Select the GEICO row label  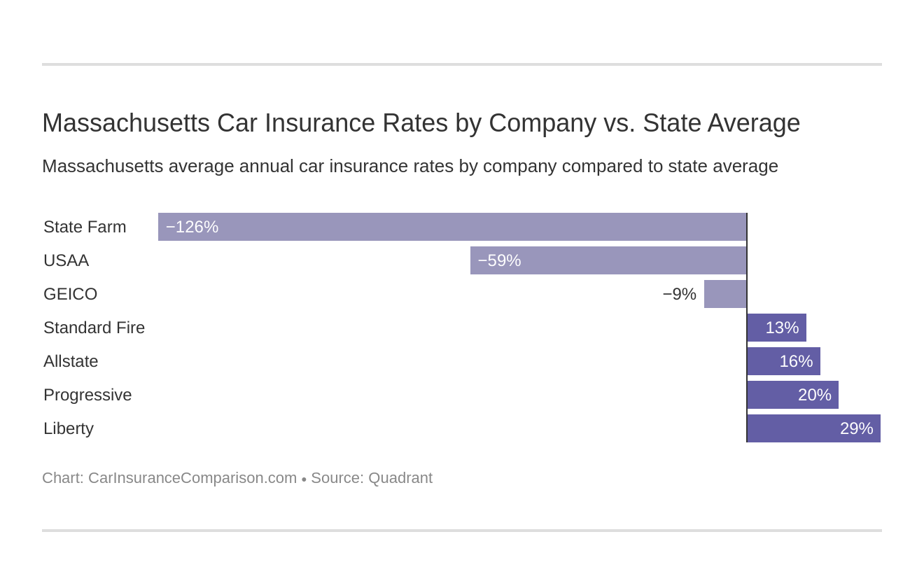pyautogui.click(x=70, y=294)
